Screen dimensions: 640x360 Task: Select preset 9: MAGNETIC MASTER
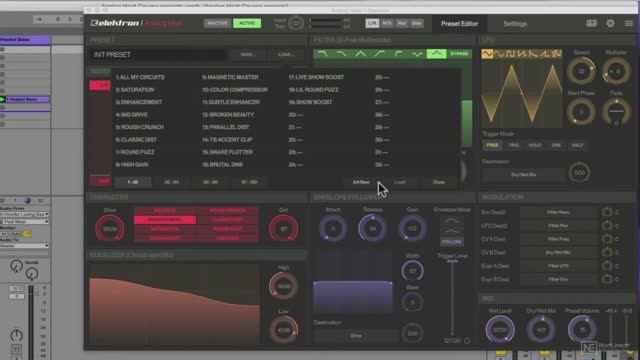(x=230, y=77)
